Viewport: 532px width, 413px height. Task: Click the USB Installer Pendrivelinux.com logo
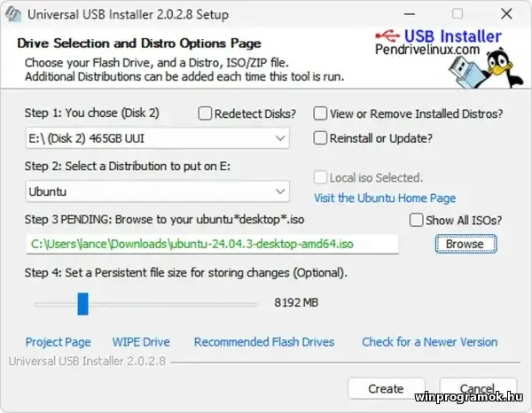coord(438,43)
